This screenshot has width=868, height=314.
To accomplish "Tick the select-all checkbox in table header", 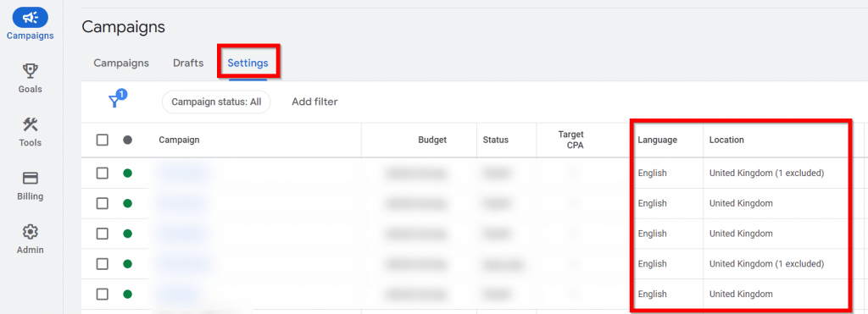I will point(103,140).
